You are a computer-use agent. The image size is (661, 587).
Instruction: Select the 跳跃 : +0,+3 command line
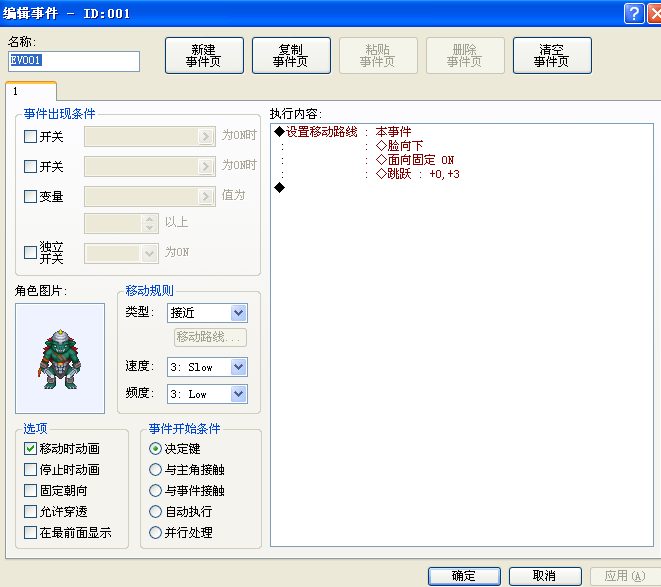pyautogui.click(x=417, y=174)
